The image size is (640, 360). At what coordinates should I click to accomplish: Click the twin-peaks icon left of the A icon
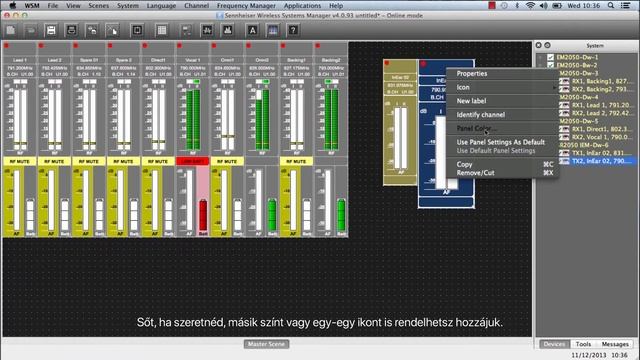228,30
